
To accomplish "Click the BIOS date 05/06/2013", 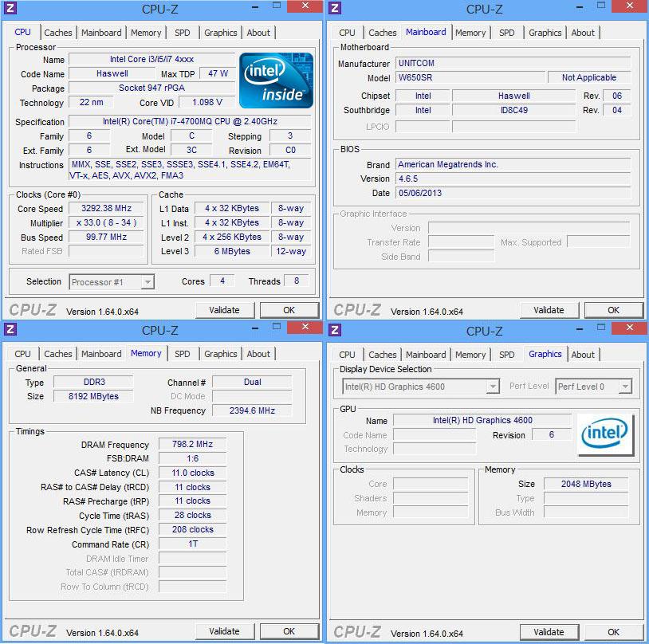I will click(x=513, y=193).
